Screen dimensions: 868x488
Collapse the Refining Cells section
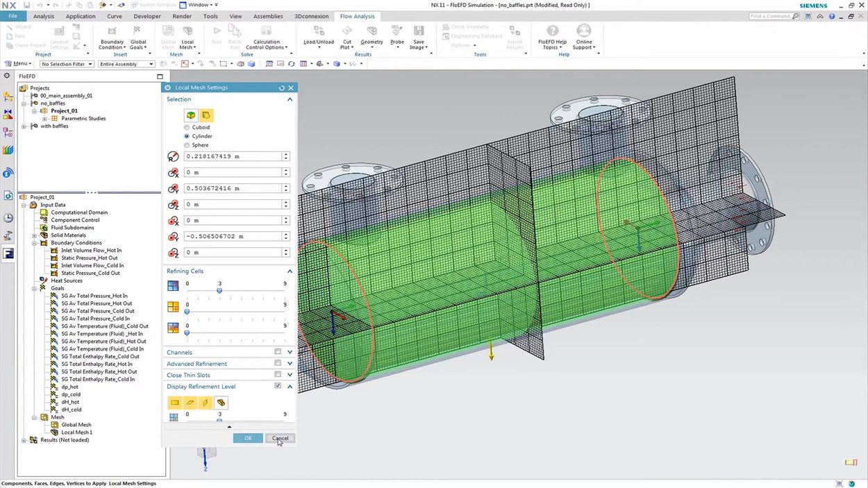point(290,271)
